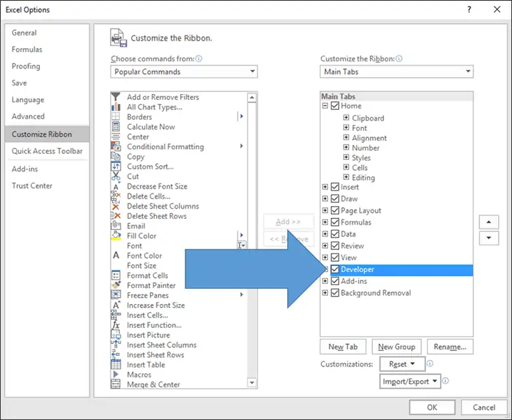Click the Move Down arrow button

[489, 238]
